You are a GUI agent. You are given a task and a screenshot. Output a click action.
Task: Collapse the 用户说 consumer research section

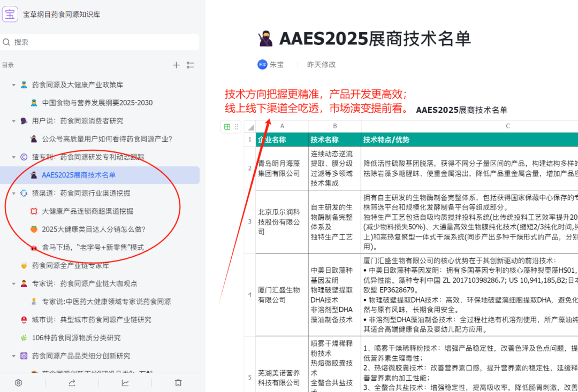point(14,120)
